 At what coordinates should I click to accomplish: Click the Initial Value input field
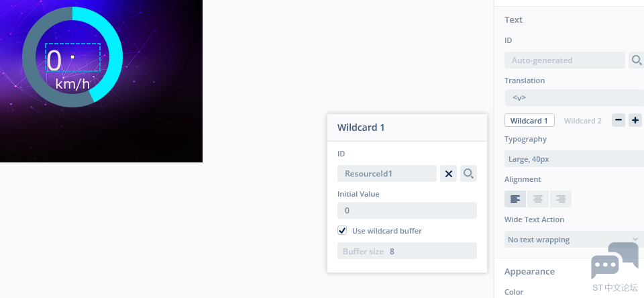[x=407, y=211]
